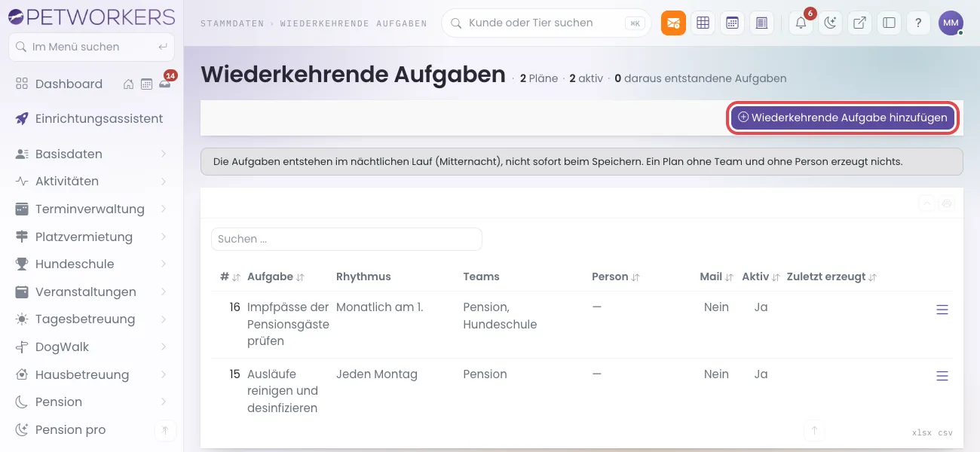
Task: Sort table by Mail column
Action: tap(717, 276)
